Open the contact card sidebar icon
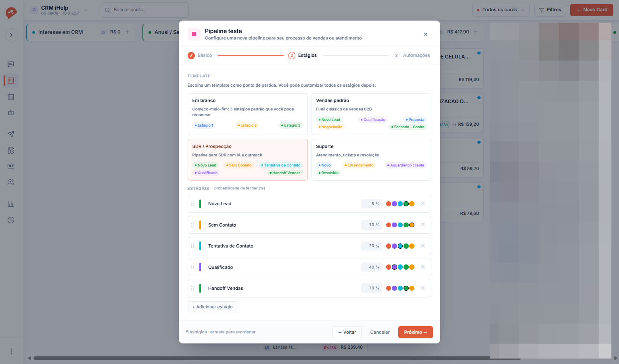This screenshot has width=619, height=364. click(11, 166)
